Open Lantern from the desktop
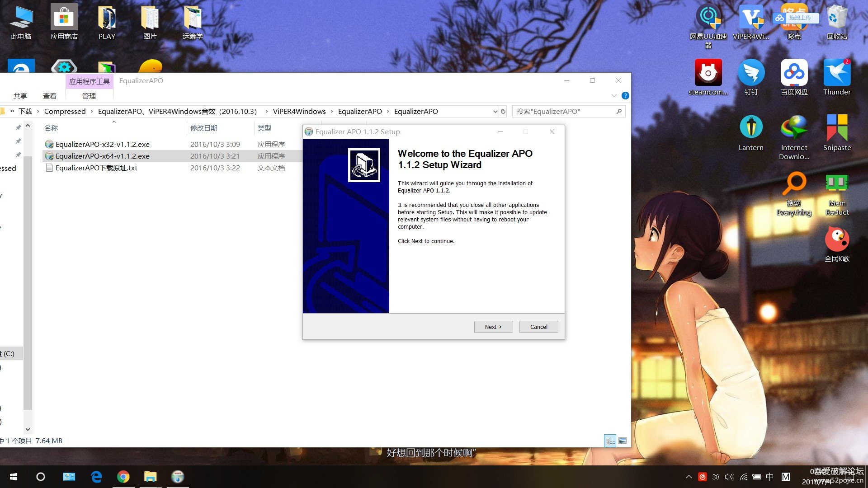 (x=751, y=128)
